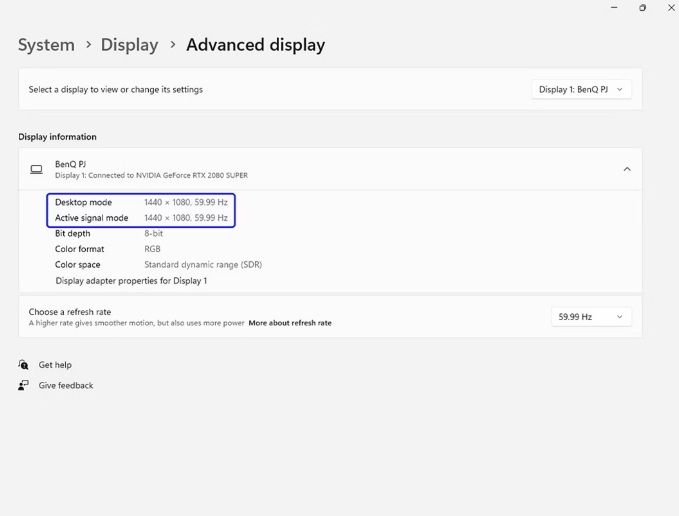This screenshot has height=516, width=679.
Task: Navigate to Display in the breadcrumb
Action: point(129,45)
